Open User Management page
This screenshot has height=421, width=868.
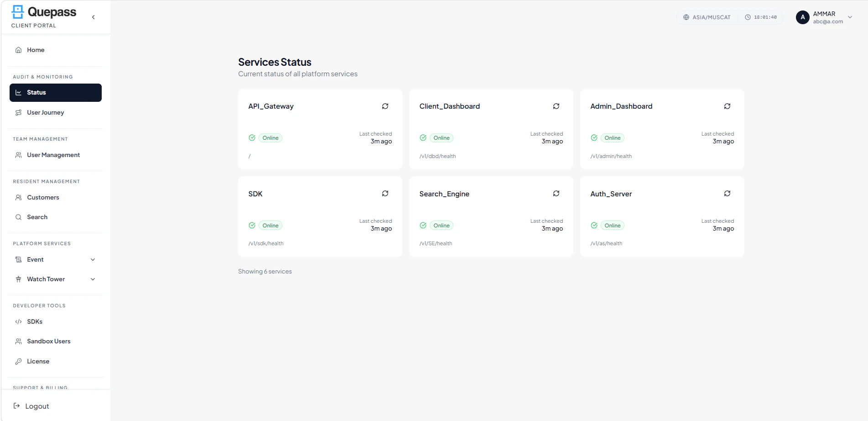pos(56,155)
